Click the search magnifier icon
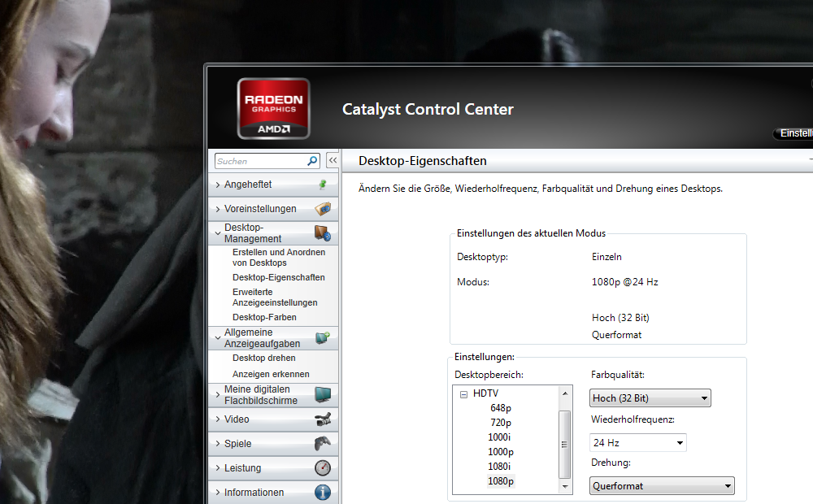 point(312,161)
